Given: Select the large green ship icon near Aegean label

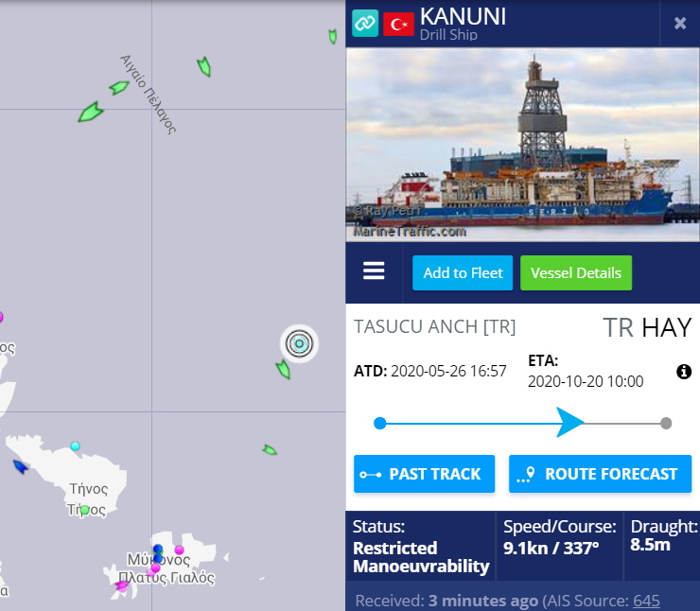Looking at the screenshot, I should 91,113.
